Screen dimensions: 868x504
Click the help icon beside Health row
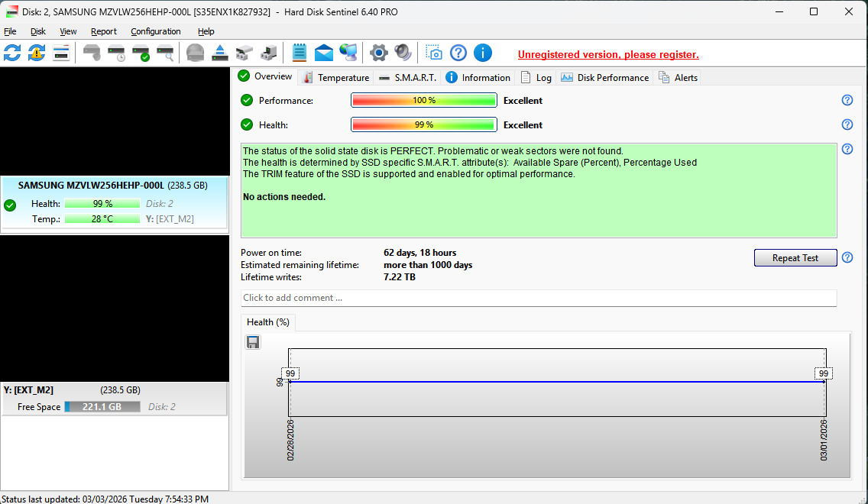coord(847,124)
